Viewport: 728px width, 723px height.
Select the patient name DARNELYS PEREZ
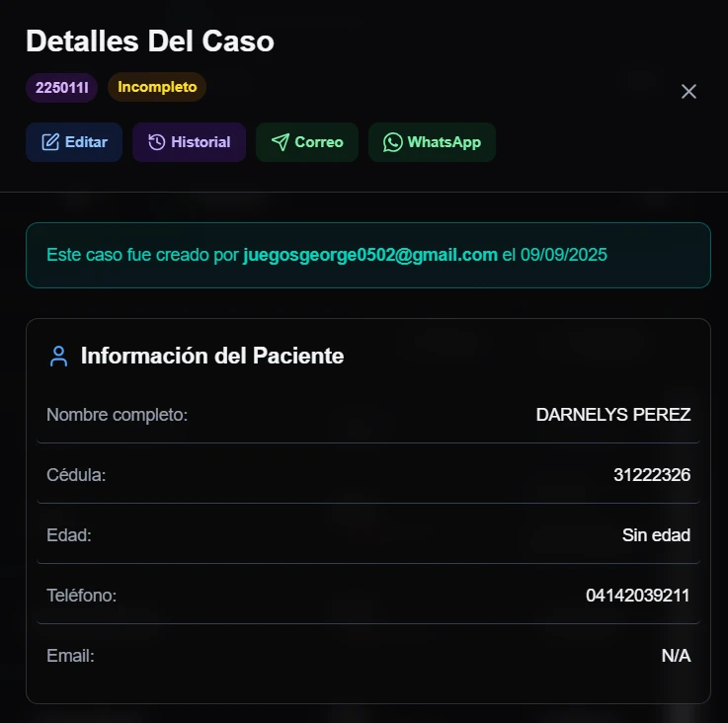[612, 415]
